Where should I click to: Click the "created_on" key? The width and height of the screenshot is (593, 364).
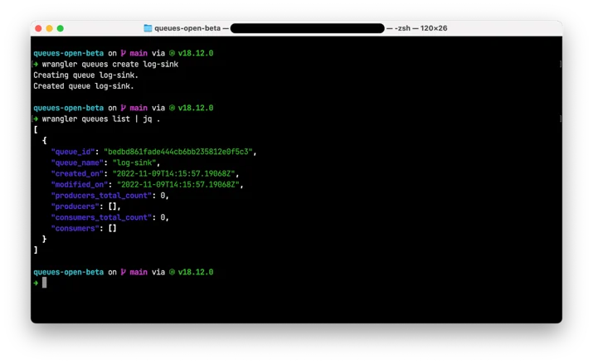(x=77, y=174)
